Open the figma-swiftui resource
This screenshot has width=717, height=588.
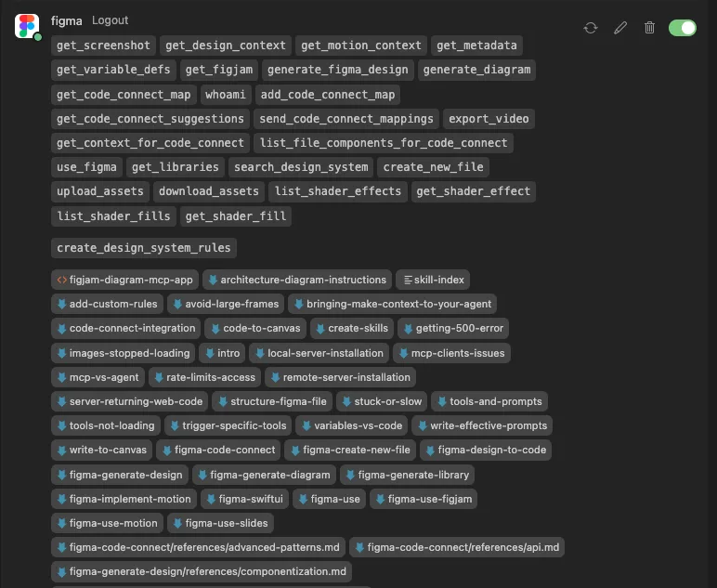click(x=244, y=500)
